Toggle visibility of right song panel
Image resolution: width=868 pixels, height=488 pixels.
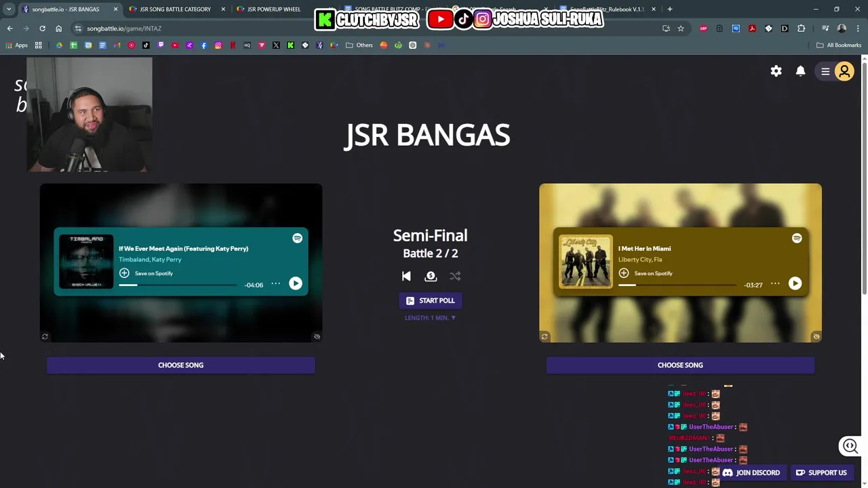point(816,336)
